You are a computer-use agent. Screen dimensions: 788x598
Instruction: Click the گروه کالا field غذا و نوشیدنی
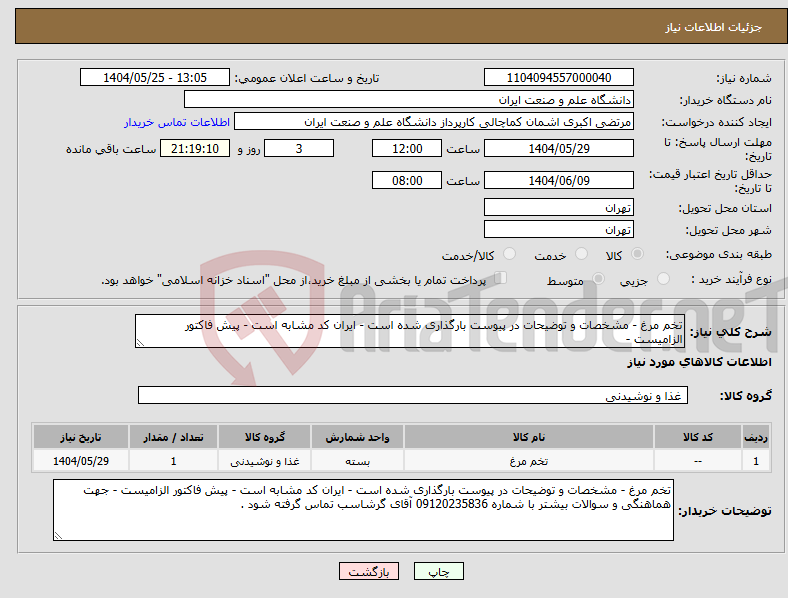click(x=413, y=395)
